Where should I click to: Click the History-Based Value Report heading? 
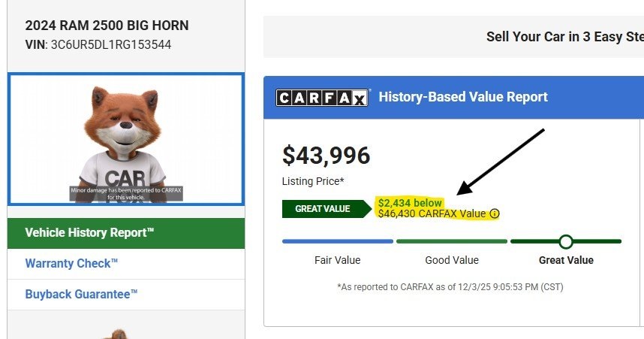[463, 97]
